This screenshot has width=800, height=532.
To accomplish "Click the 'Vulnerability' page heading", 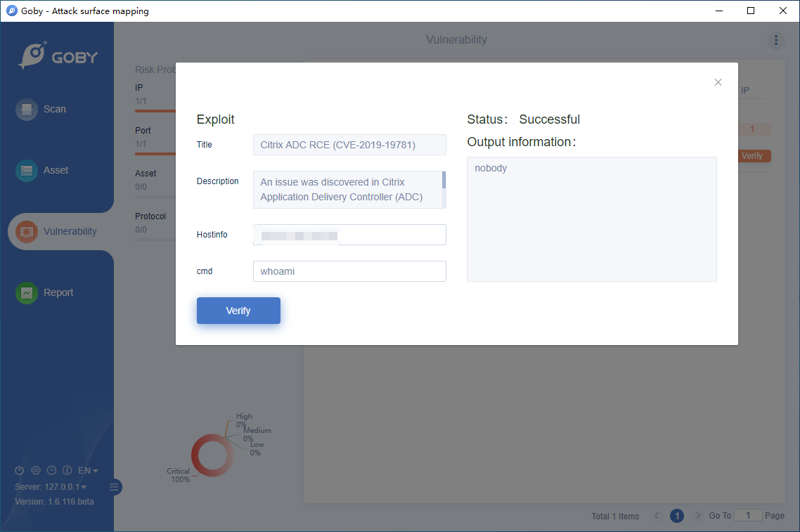I will 457,40.
